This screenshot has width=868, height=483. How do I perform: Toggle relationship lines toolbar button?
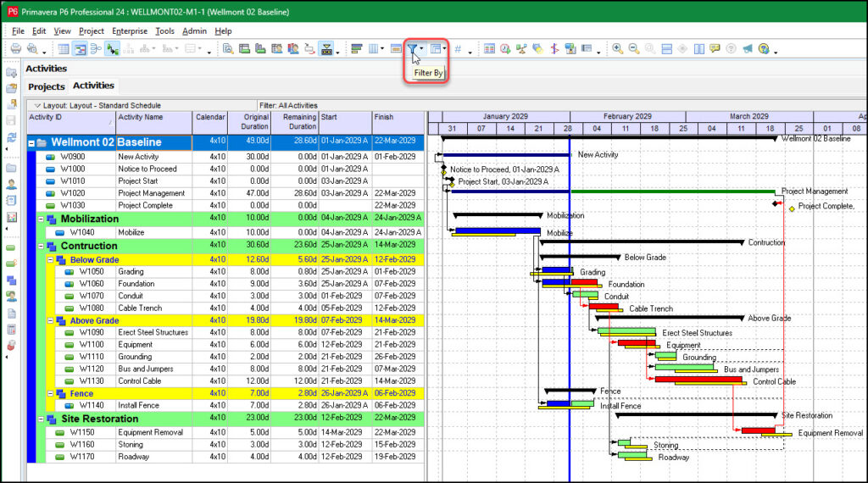pos(113,49)
